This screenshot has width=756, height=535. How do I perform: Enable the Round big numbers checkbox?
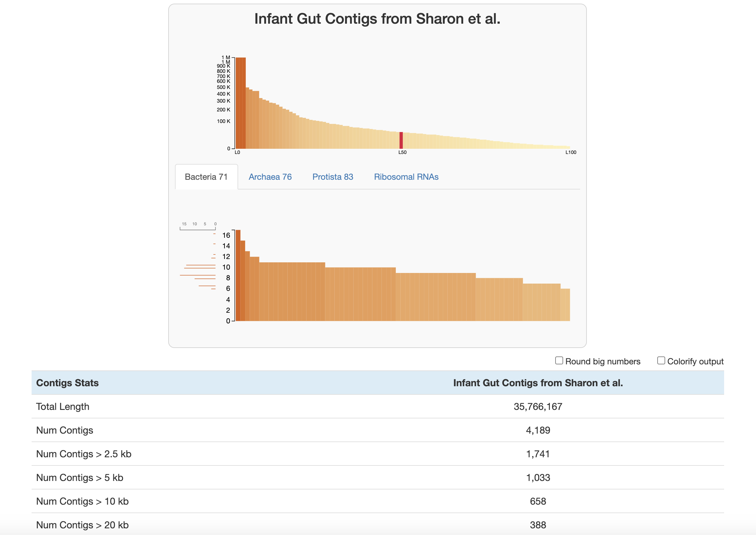point(559,361)
